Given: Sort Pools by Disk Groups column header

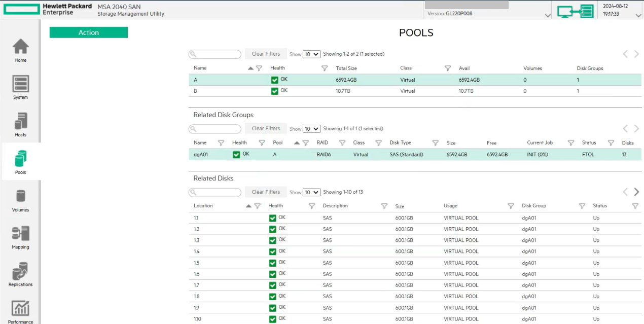Looking at the screenshot, I should click(x=590, y=68).
